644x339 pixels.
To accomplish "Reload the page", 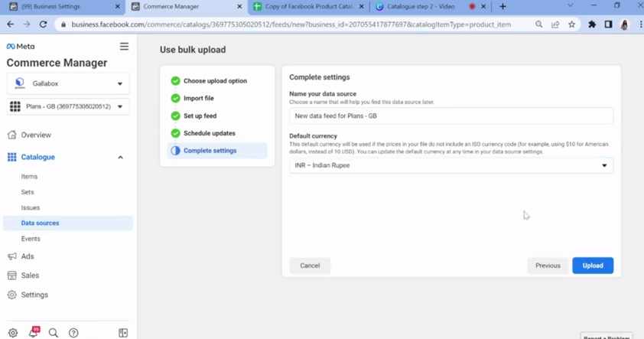I will 43,24.
